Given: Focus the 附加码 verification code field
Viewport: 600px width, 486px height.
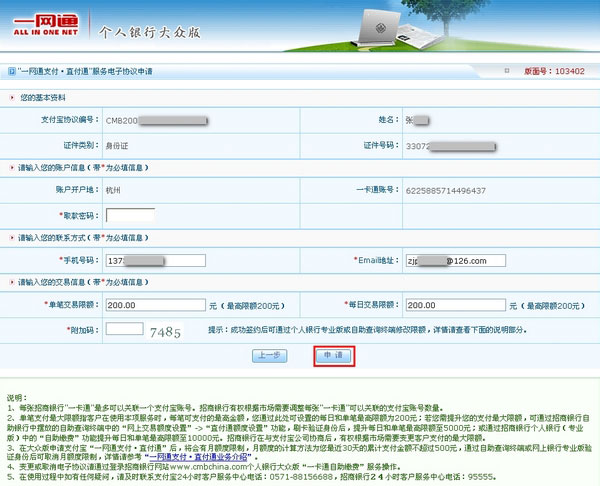Looking at the screenshot, I should [x=124, y=329].
